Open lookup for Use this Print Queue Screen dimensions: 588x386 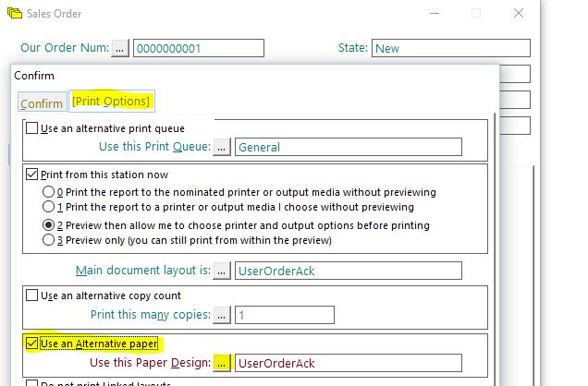(x=222, y=147)
